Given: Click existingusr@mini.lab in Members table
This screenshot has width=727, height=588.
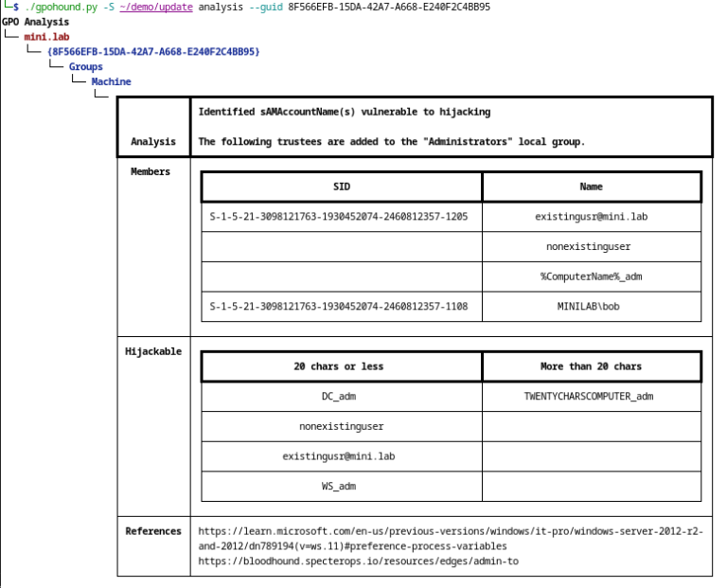Looking at the screenshot, I should 591,217.
